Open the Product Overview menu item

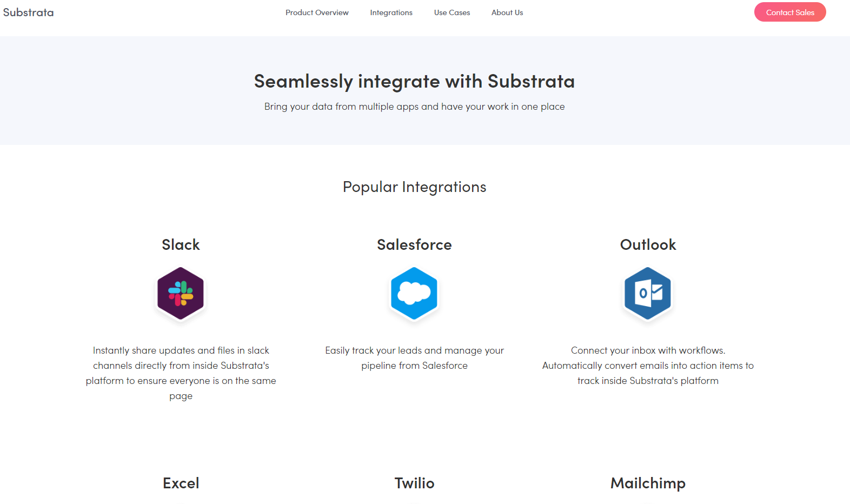pos(317,12)
